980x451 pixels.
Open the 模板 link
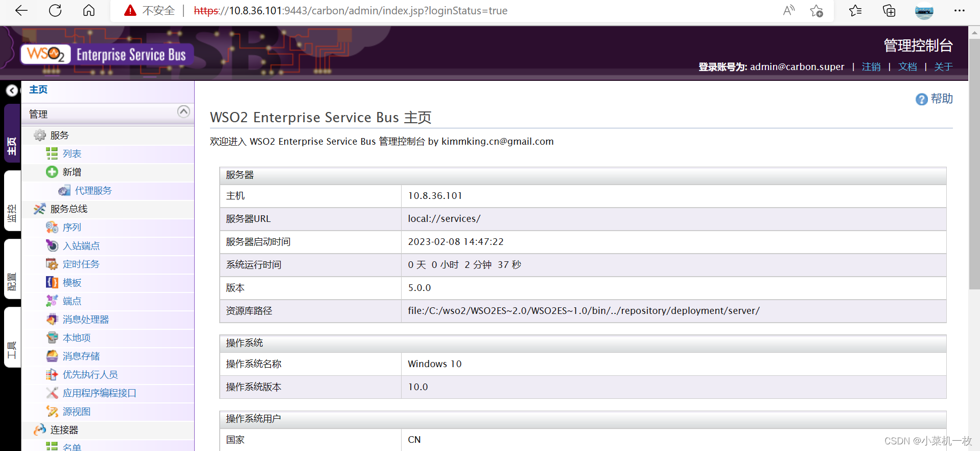tap(72, 283)
